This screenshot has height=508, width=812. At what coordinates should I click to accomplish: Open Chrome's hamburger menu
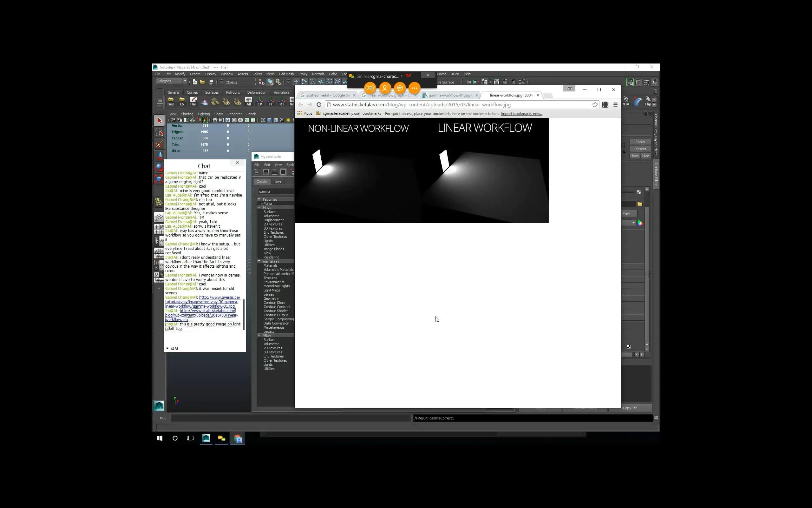pos(615,105)
